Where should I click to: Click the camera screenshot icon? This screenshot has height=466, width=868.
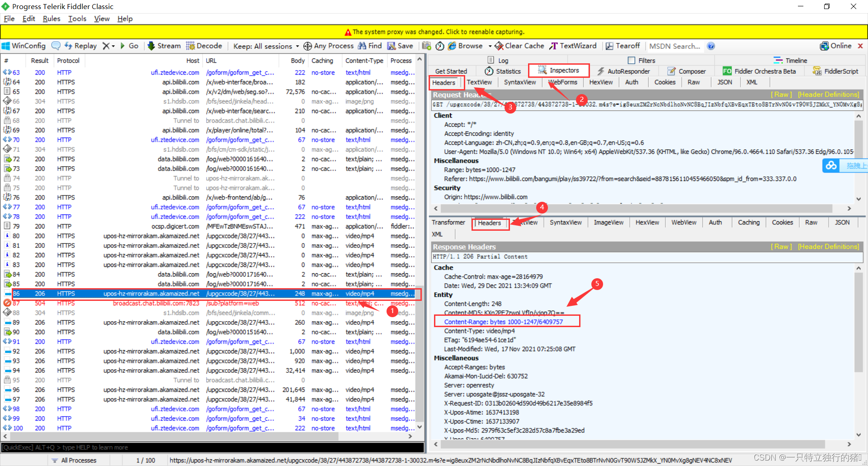tap(426, 46)
